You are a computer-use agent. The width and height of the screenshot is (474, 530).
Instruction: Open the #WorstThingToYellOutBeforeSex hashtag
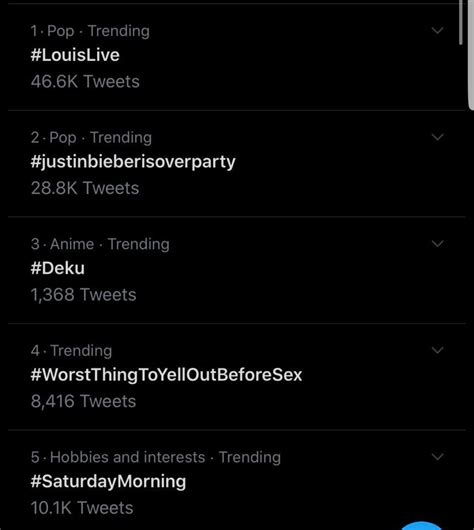(x=166, y=375)
